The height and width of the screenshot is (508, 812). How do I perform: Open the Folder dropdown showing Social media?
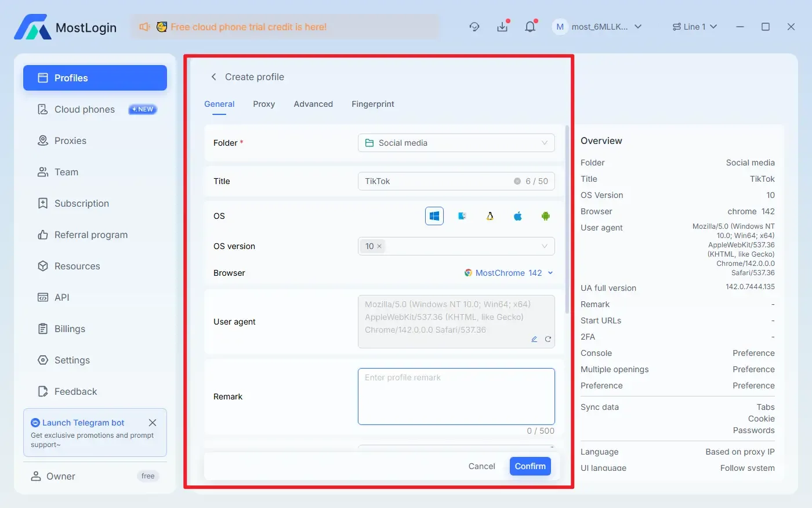456,143
